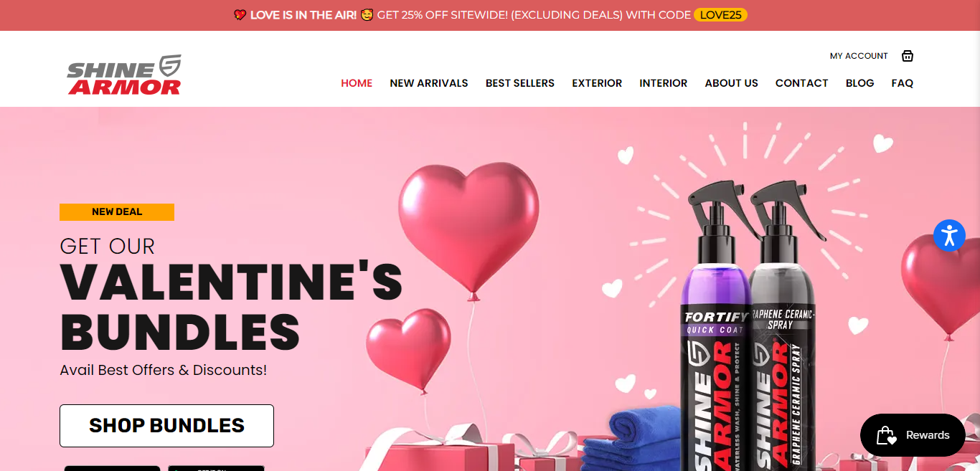
Task: Open the shopping cart icon
Action: click(x=908, y=56)
